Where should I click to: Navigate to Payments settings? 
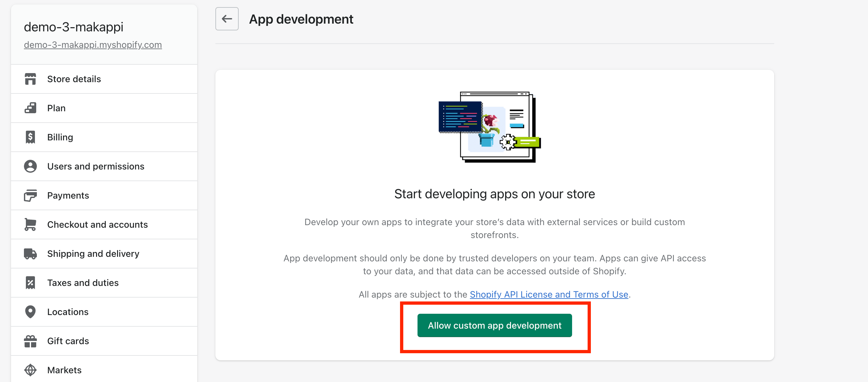coord(104,195)
